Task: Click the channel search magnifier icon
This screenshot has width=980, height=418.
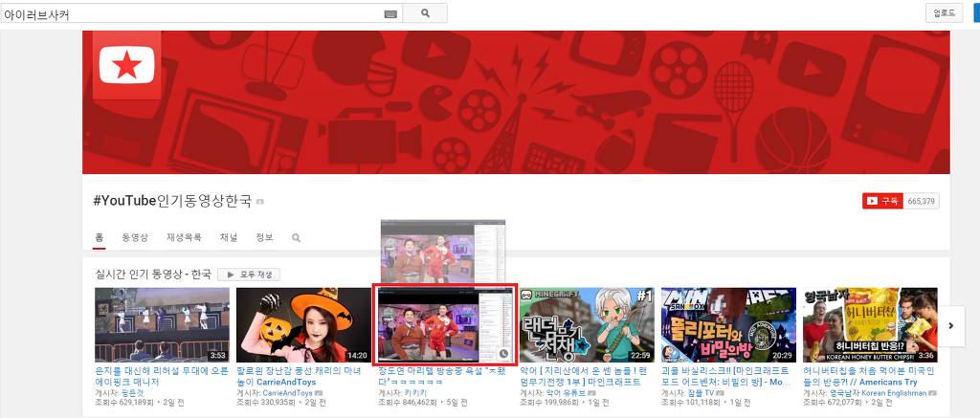Action: (x=297, y=238)
